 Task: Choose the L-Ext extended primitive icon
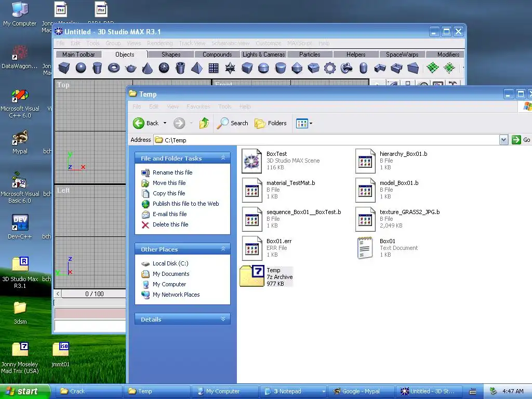click(x=380, y=68)
